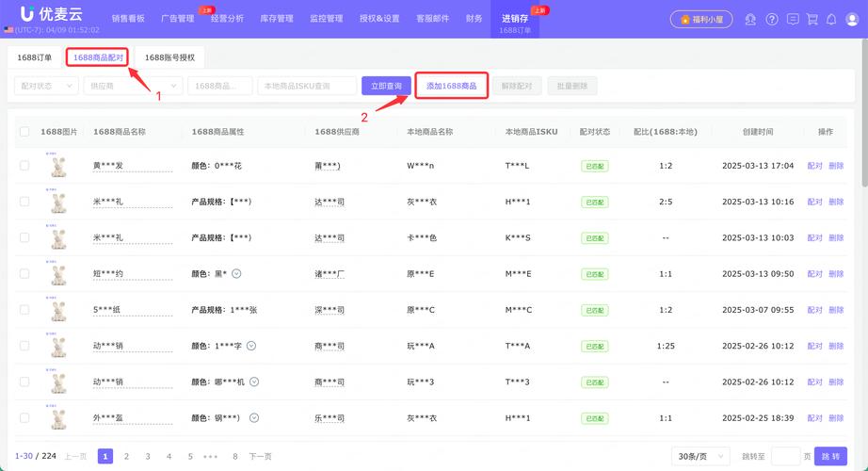The image size is (868, 471).
Task: Open the user avatar icon
Action: (852, 20)
